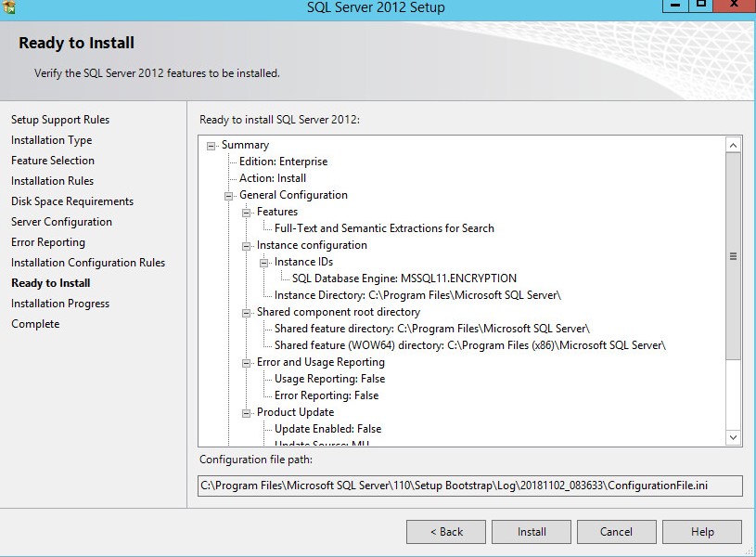This screenshot has width=756, height=557.
Task: Select 'Instance IDs' tree label
Action: (x=303, y=262)
